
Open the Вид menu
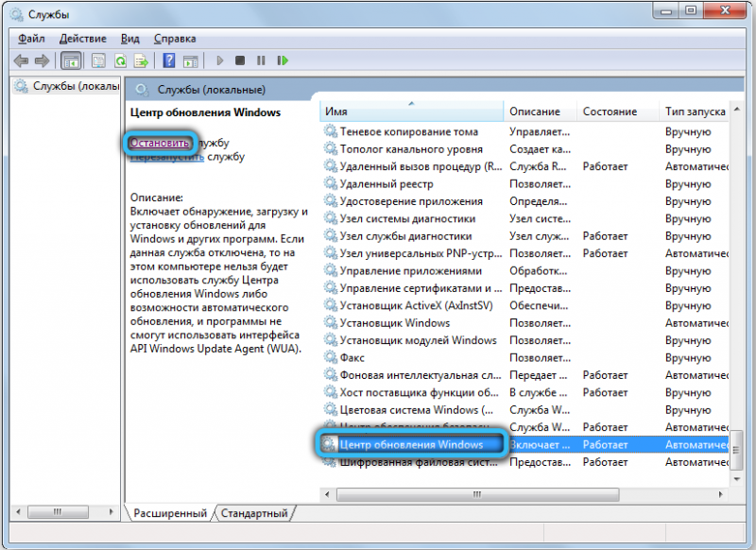130,39
